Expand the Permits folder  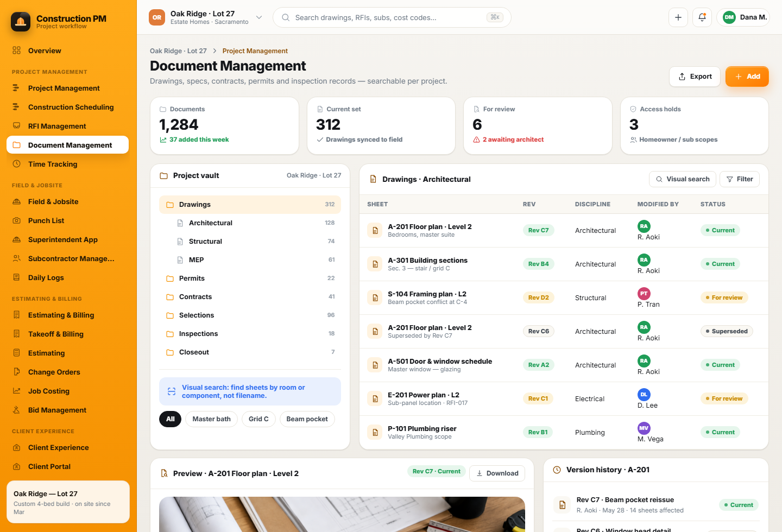[250, 278]
